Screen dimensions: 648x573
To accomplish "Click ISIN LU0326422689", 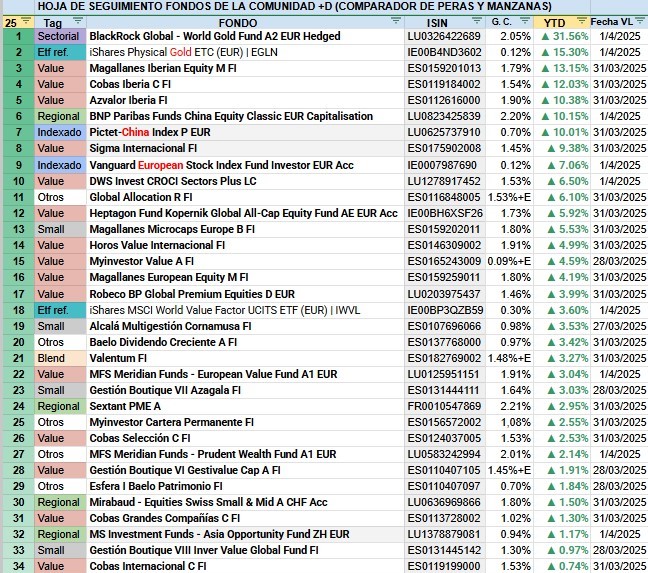I will pos(445,36).
